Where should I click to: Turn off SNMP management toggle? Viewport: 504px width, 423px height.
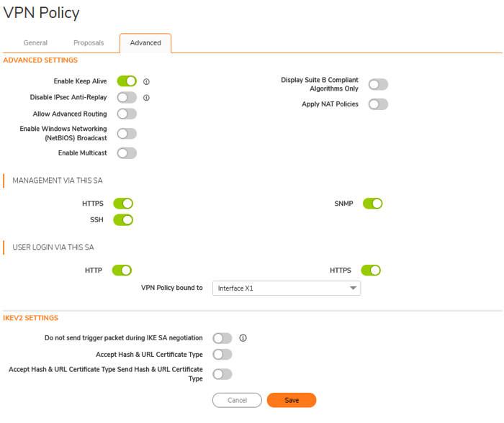(372, 204)
